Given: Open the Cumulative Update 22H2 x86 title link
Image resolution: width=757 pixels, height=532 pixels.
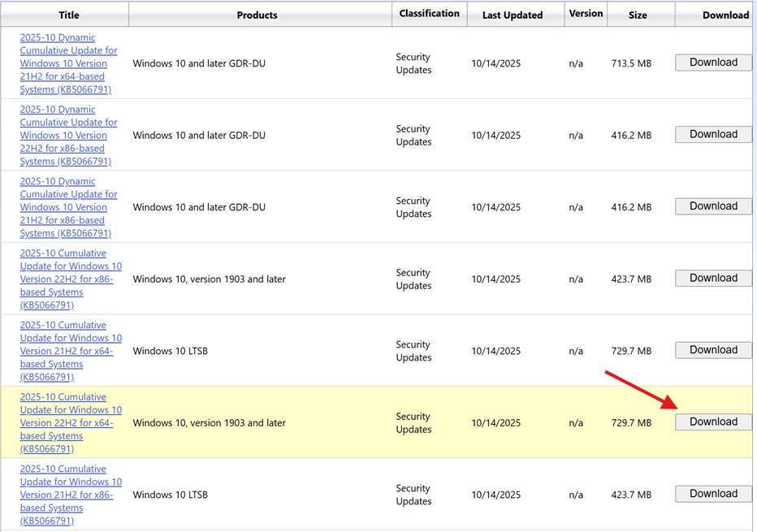Looking at the screenshot, I should pyautogui.click(x=71, y=279).
